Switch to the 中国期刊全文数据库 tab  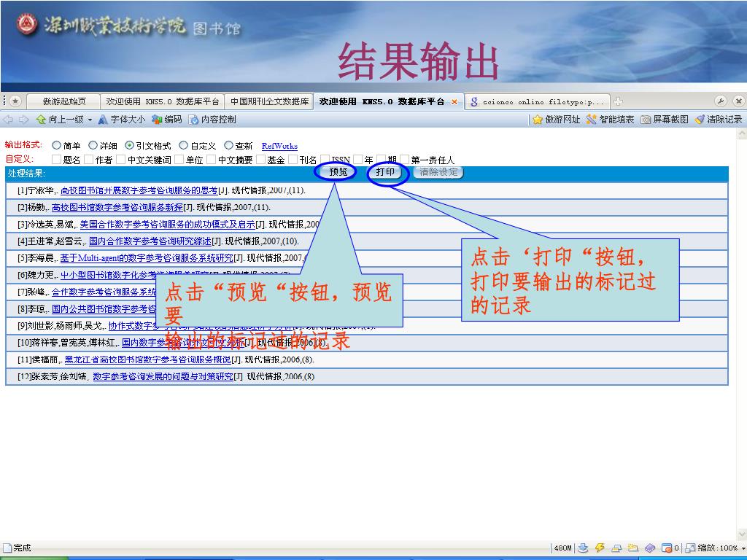[x=270, y=101]
